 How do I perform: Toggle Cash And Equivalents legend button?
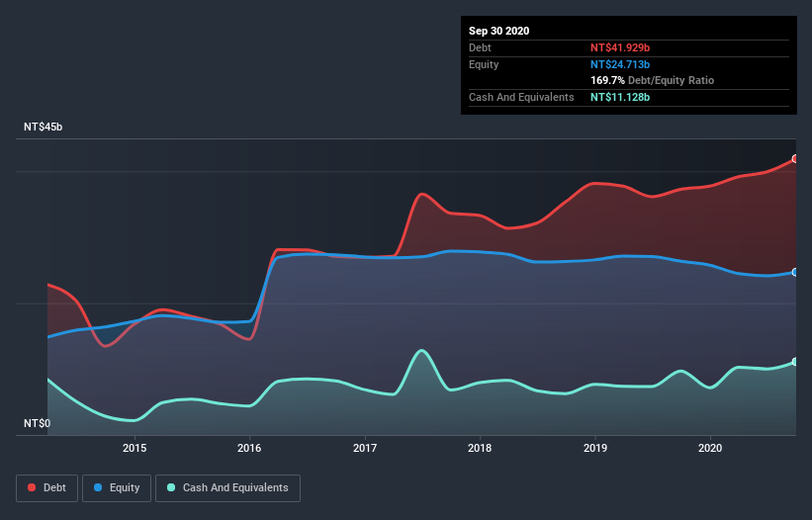[x=227, y=488]
